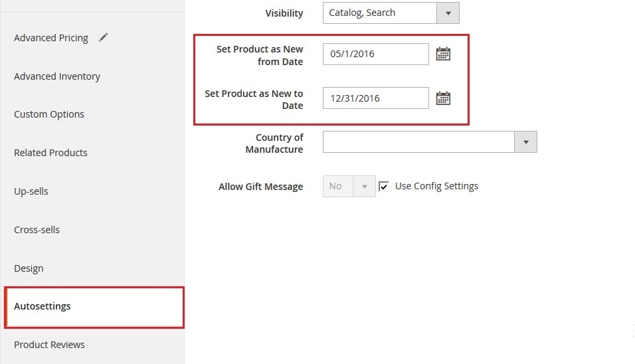Select Related Products in the sidebar

click(50, 153)
